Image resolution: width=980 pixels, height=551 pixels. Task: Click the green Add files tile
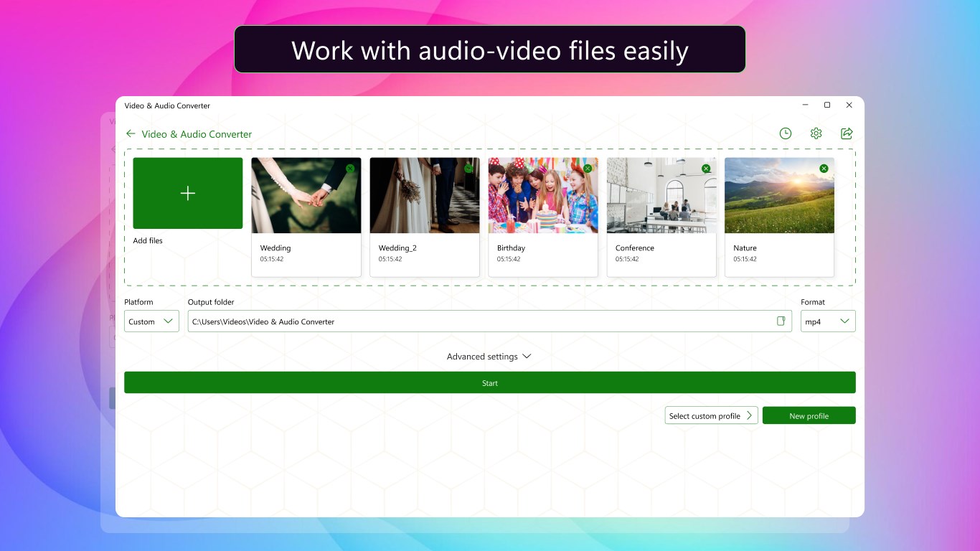coord(188,193)
